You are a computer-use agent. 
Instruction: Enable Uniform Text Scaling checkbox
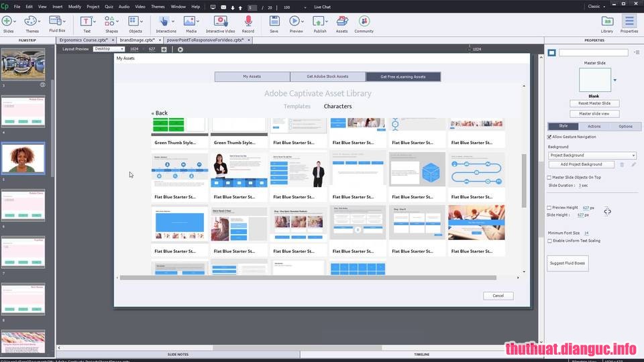(x=549, y=241)
